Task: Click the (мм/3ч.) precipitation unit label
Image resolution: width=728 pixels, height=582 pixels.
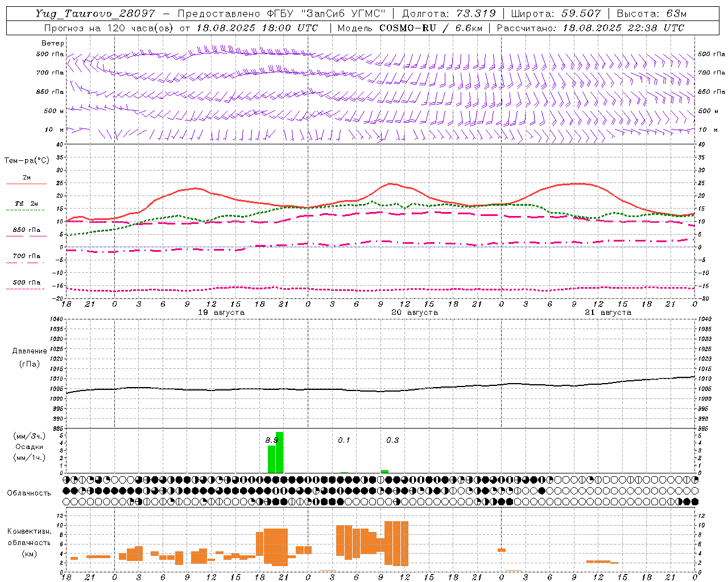Action: (30, 436)
